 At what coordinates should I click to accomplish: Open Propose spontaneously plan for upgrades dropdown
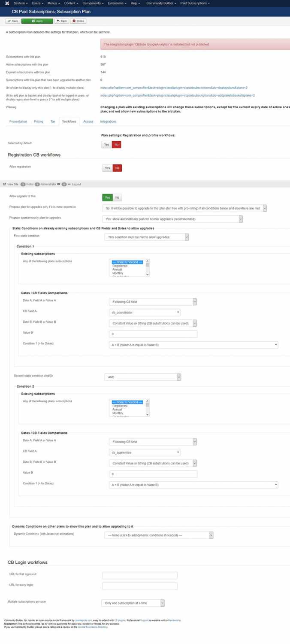[172, 219]
